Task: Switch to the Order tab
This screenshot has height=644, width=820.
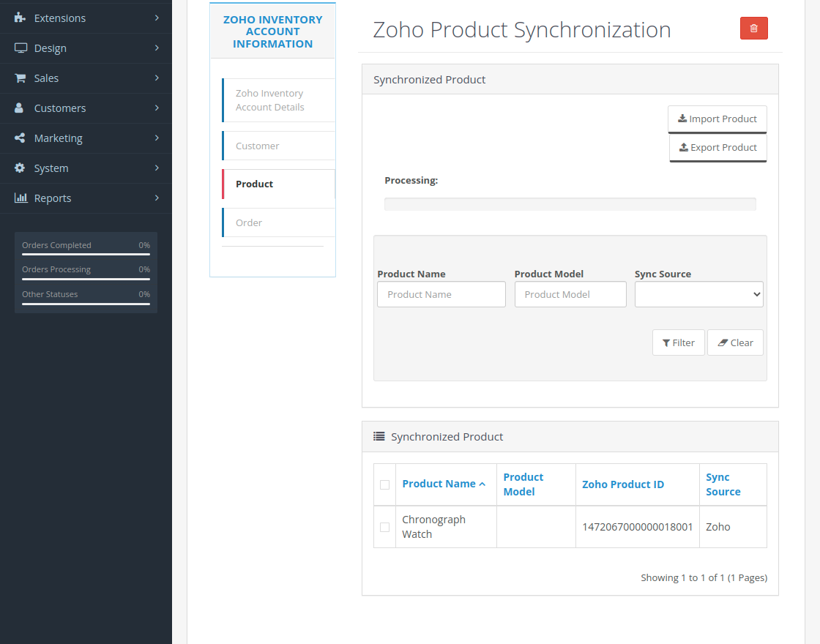Action: point(279,222)
